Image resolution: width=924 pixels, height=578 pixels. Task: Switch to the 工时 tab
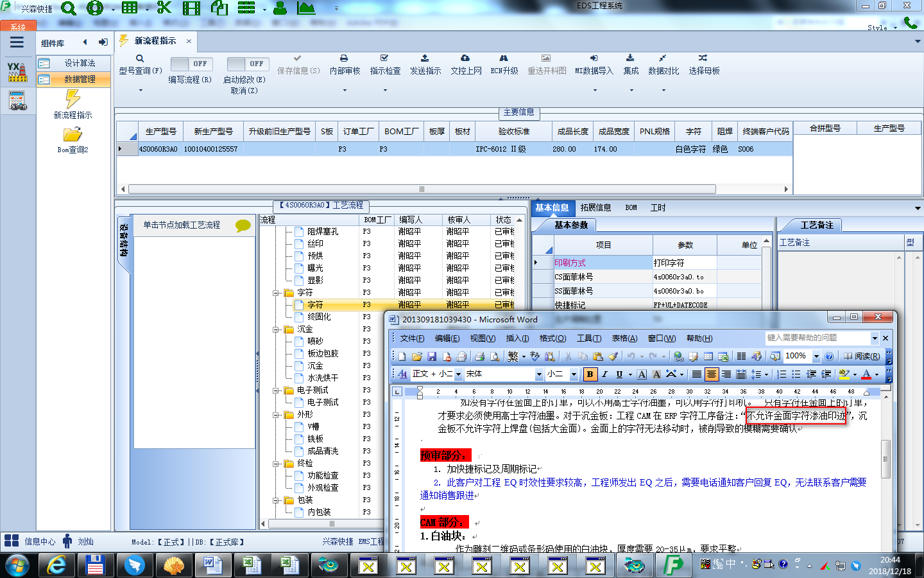coord(658,207)
